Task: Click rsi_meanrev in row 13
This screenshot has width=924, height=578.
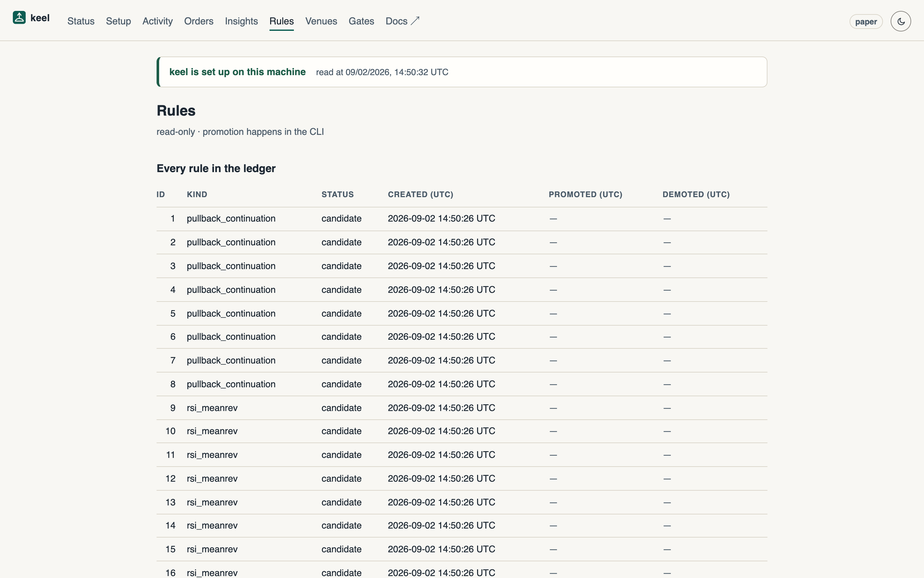Action: tap(212, 502)
